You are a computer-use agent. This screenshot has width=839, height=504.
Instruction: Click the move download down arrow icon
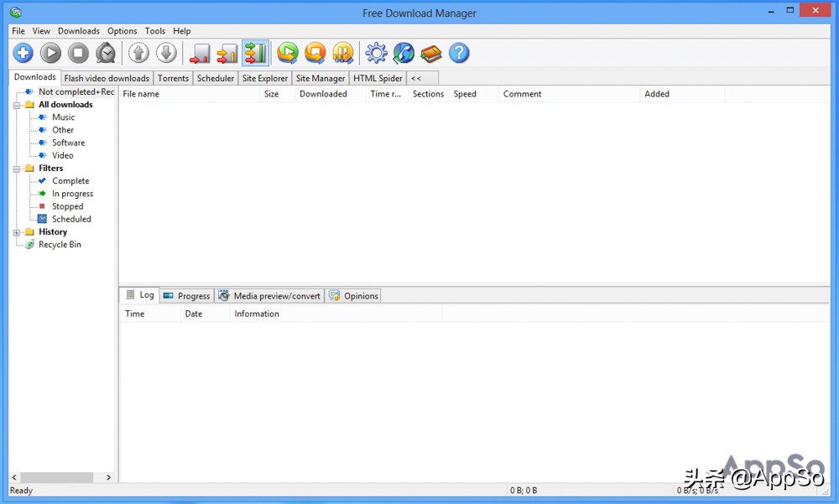click(166, 53)
